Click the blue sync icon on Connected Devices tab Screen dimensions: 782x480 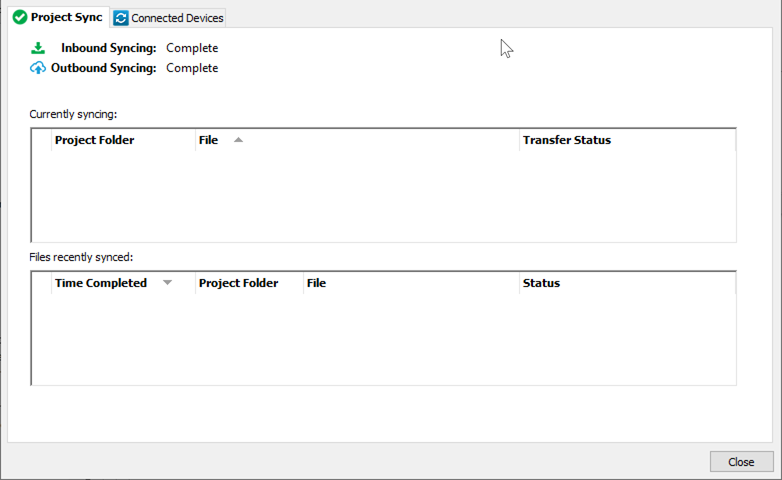click(121, 18)
